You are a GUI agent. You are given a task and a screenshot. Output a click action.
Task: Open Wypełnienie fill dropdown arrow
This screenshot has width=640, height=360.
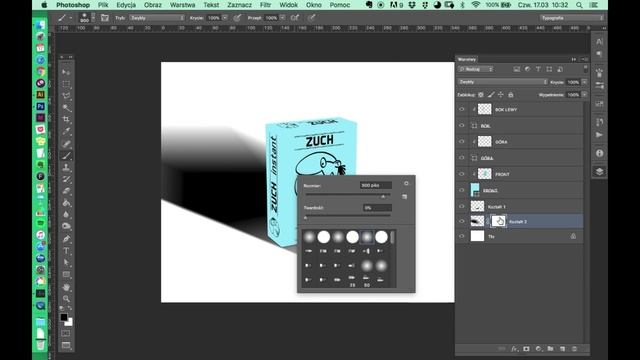tap(584, 95)
